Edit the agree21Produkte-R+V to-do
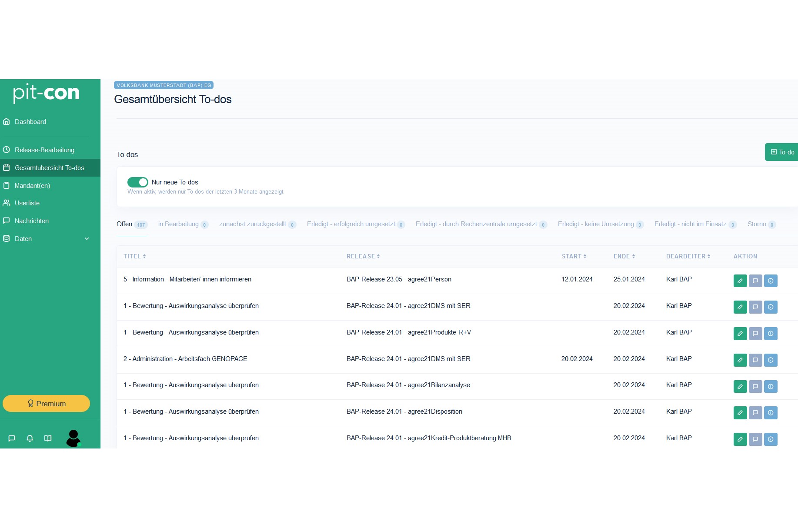The image size is (798, 532). click(x=740, y=334)
